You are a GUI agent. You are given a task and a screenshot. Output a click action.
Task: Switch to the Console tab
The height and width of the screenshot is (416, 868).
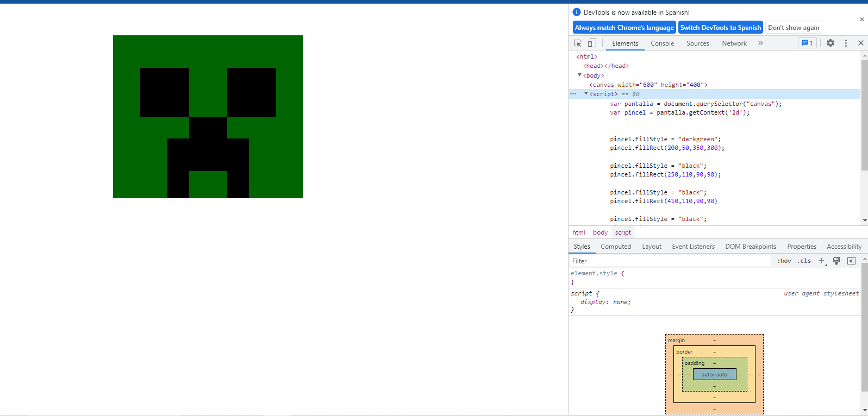pyautogui.click(x=662, y=43)
